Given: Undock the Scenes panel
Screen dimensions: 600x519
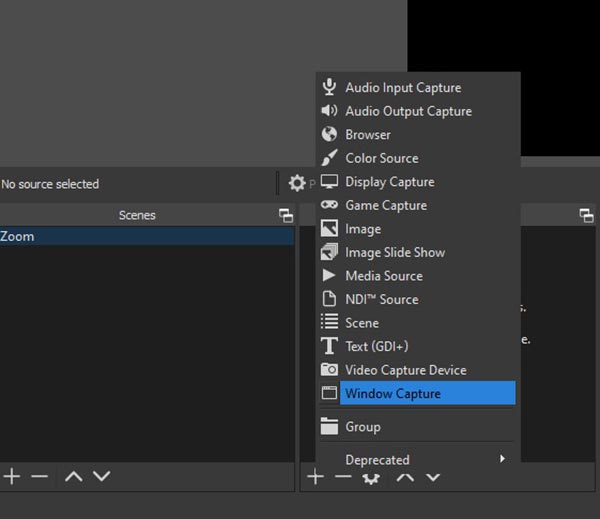Looking at the screenshot, I should 286,215.
